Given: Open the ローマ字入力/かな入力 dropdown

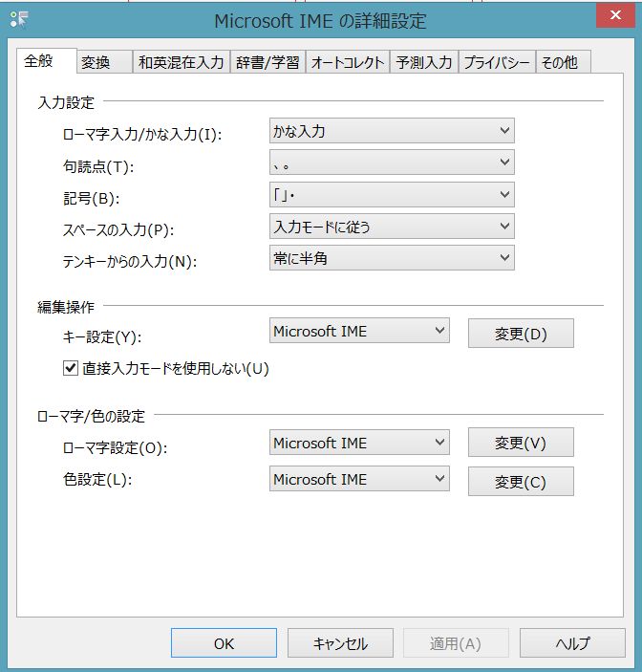Looking at the screenshot, I should click(392, 131).
